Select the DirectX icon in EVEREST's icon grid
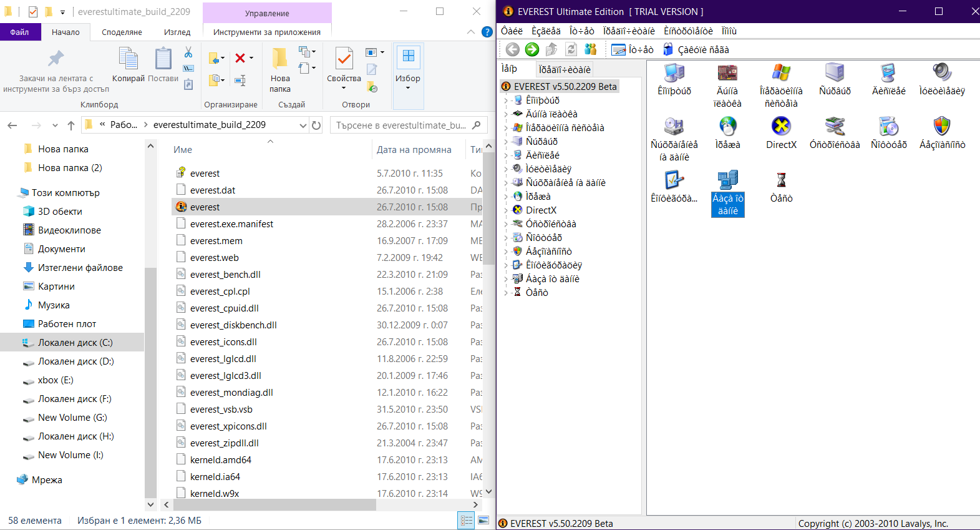980x530 pixels. pos(781,127)
